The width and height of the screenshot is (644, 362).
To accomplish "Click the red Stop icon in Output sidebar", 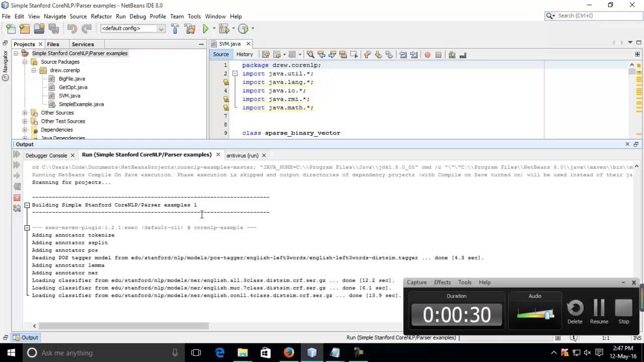I will coord(17,198).
